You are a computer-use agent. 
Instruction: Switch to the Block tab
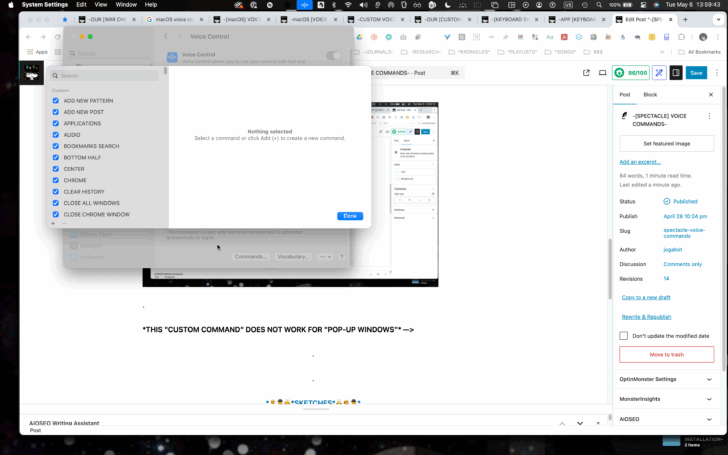650,95
